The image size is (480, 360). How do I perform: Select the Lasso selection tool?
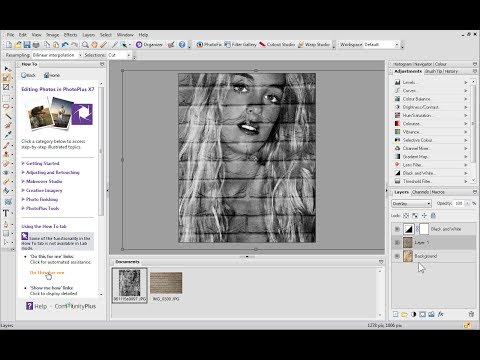click(6, 107)
